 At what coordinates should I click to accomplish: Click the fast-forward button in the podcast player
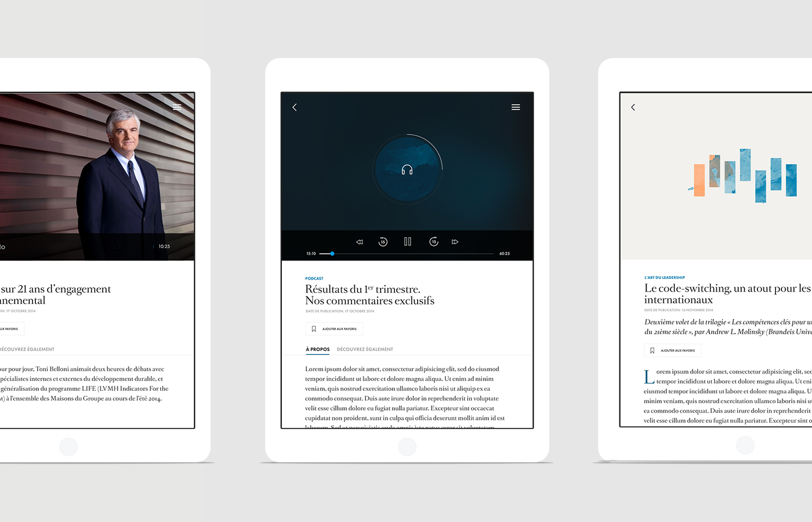click(x=455, y=242)
